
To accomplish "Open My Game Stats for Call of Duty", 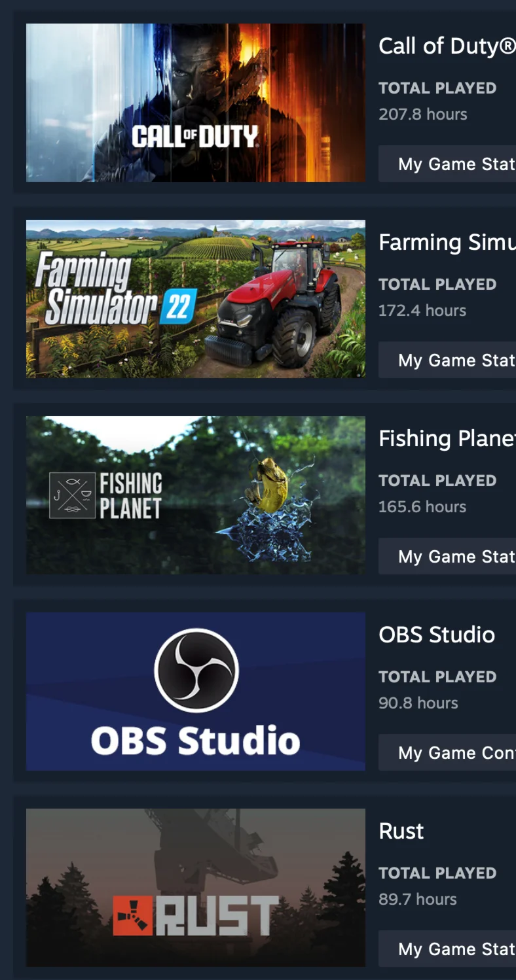I will click(x=447, y=164).
